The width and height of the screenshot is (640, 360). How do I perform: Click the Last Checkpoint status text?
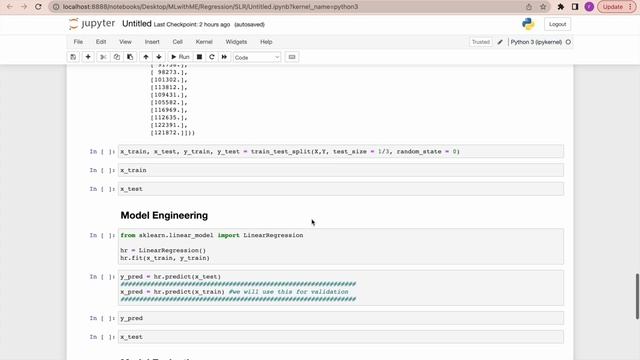(x=192, y=24)
